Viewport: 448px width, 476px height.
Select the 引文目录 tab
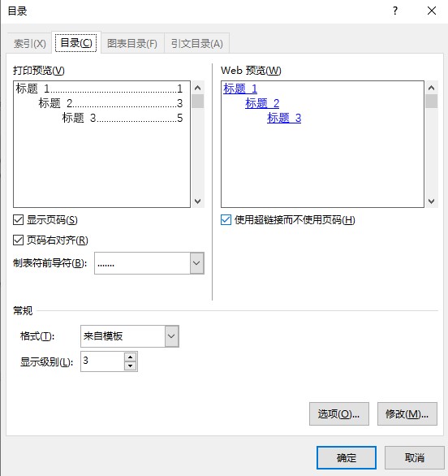pos(197,43)
